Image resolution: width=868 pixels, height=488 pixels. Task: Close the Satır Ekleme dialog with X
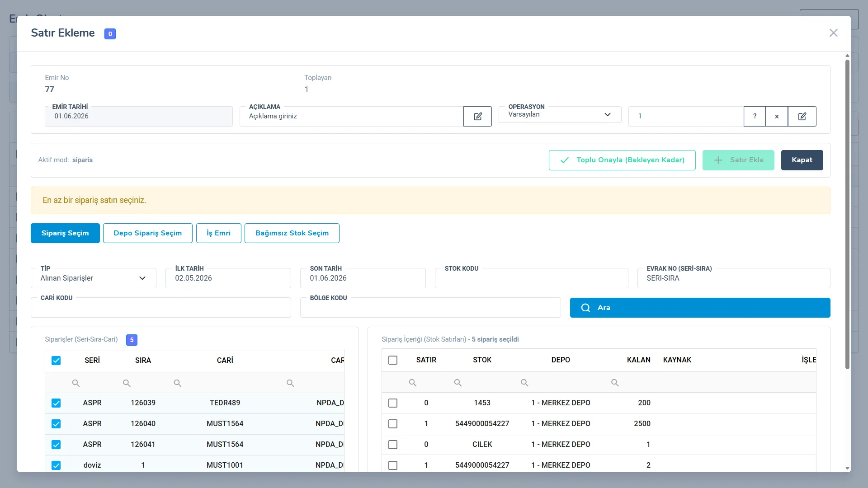pyautogui.click(x=834, y=33)
